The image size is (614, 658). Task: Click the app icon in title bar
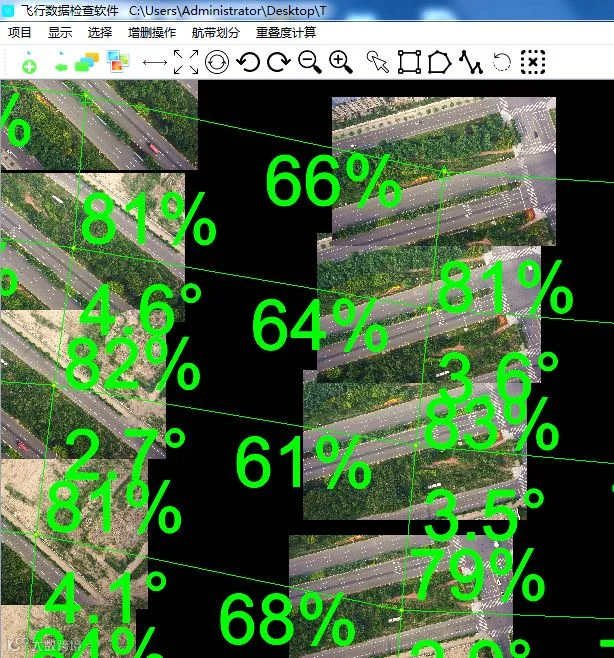point(8,10)
